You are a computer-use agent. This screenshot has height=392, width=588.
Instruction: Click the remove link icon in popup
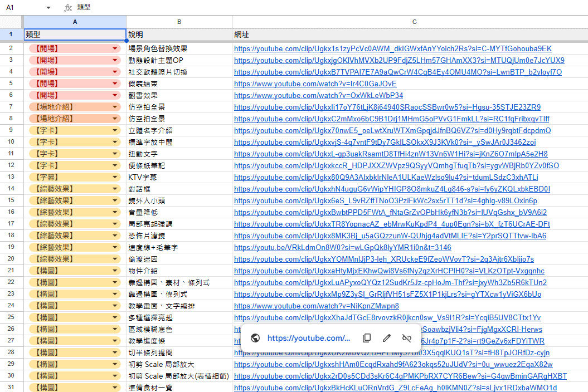coord(407,338)
